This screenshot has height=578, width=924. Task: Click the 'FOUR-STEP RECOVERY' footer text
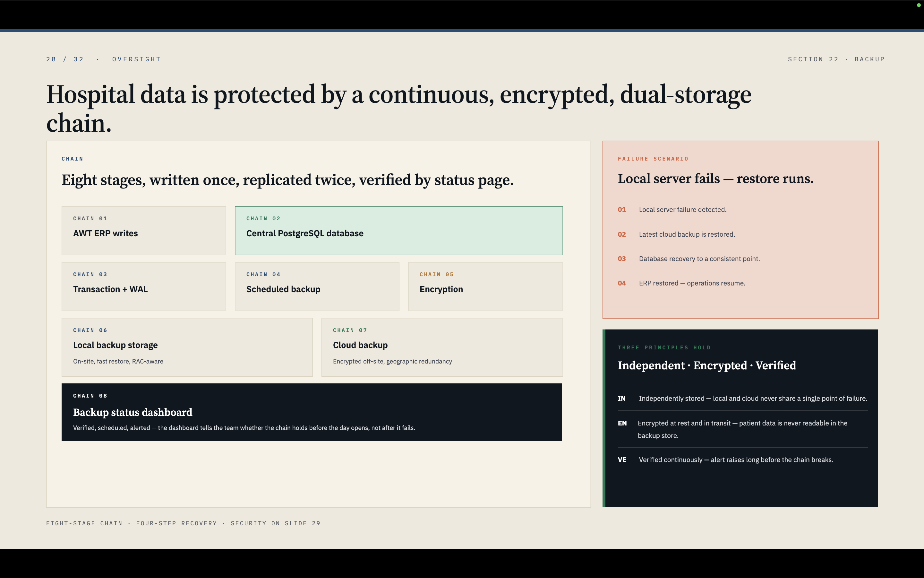(x=176, y=523)
